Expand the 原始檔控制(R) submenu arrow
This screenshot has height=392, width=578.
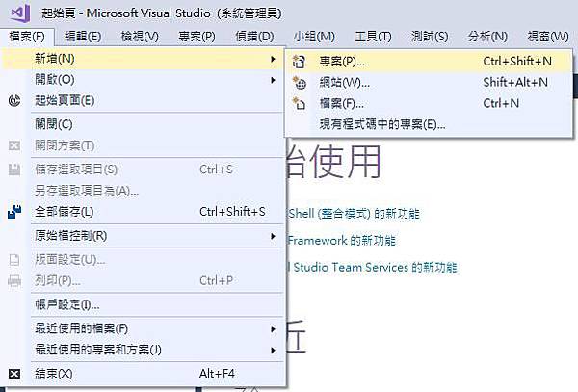tap(273, 236)
